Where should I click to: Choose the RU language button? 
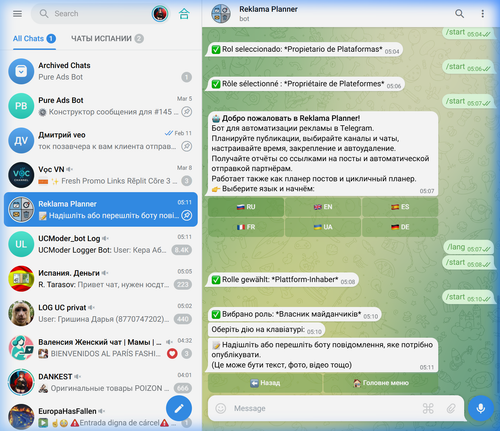(x=246, y=207)
